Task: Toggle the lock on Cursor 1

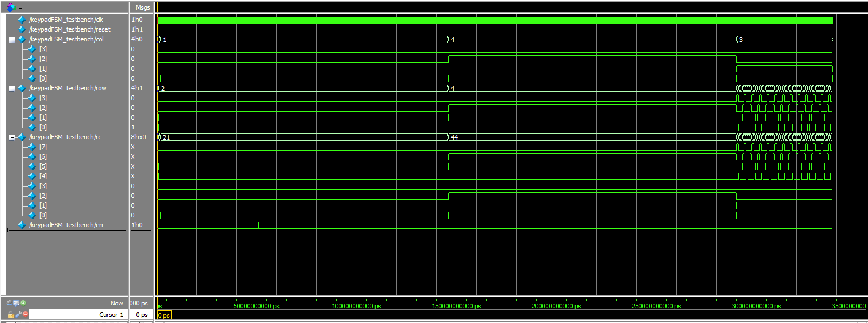Action: (x=11, y=315)
